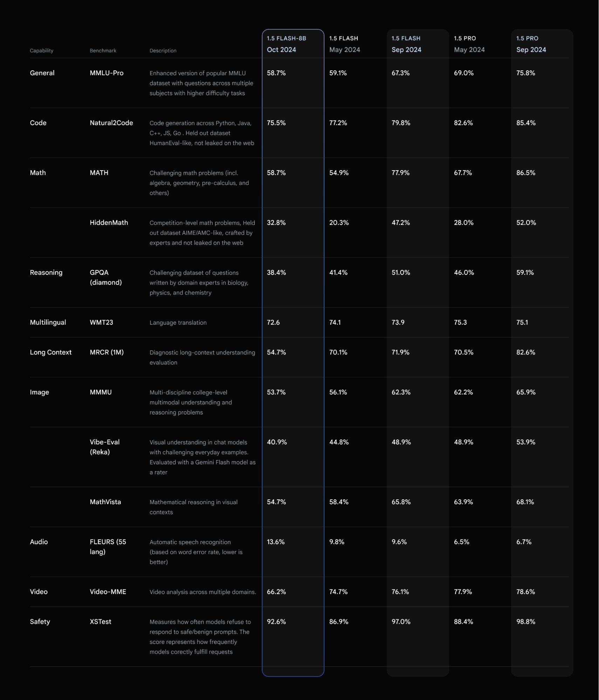Click the 98.8% XSTest score cell
This screenshot has width=599, height=700.
[525, 622]
